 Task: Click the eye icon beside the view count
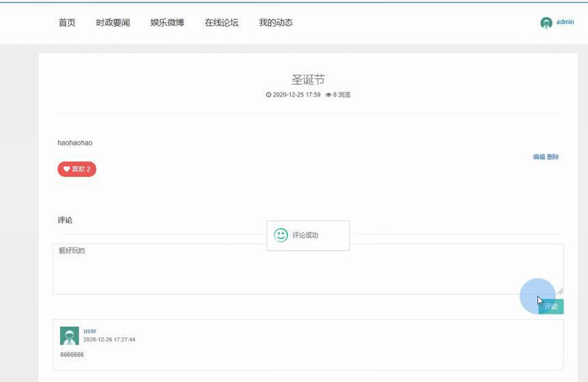328,95
